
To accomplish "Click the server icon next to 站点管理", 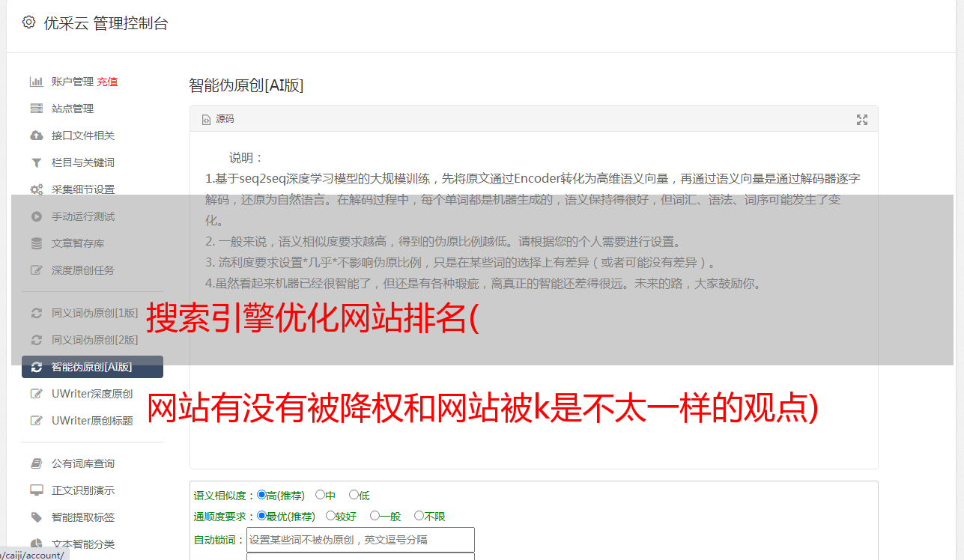I will tap(36, 109).
